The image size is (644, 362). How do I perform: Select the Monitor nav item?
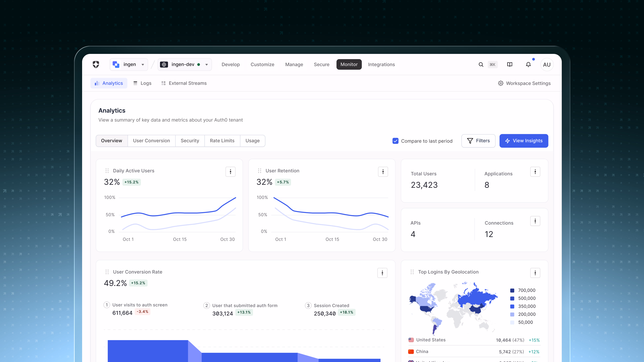[349, 64]
